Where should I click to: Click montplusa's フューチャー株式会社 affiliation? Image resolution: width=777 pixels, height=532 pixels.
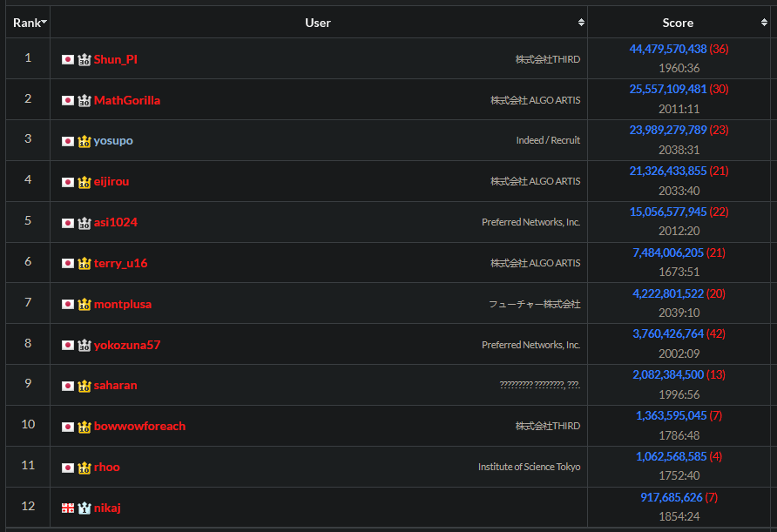click(535, 304)
